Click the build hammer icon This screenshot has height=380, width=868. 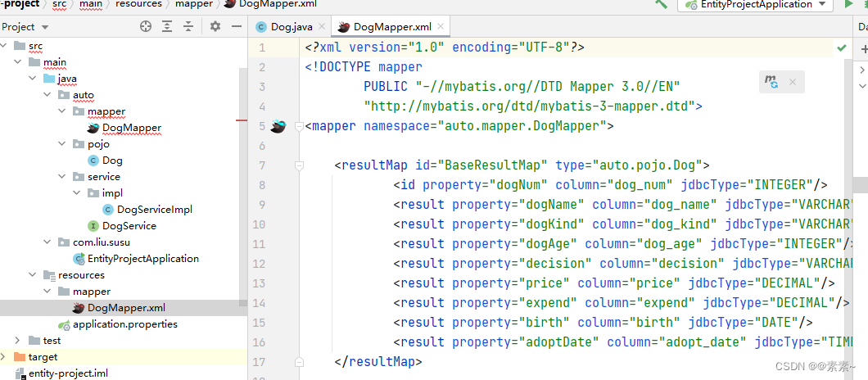coord(661,4)
